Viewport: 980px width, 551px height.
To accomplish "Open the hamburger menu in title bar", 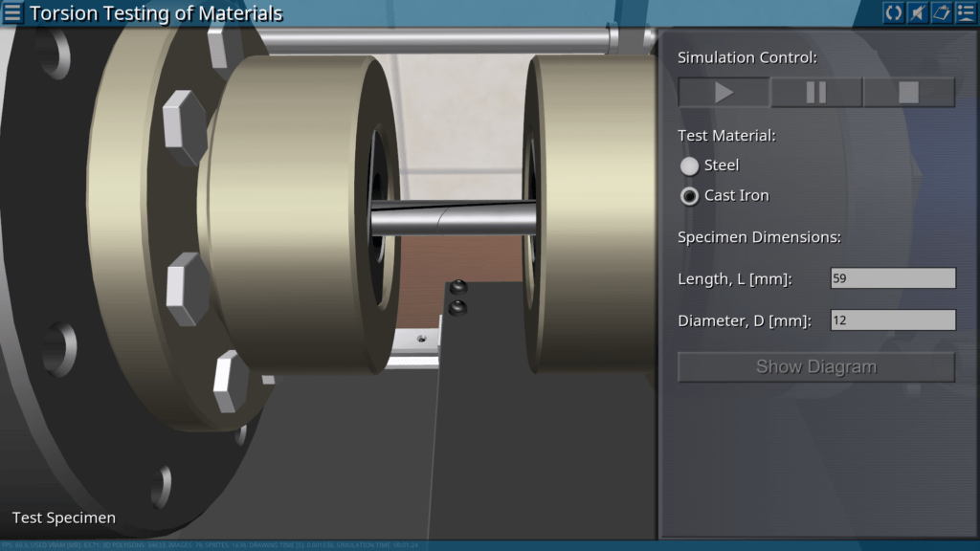I will coord(13,13).
